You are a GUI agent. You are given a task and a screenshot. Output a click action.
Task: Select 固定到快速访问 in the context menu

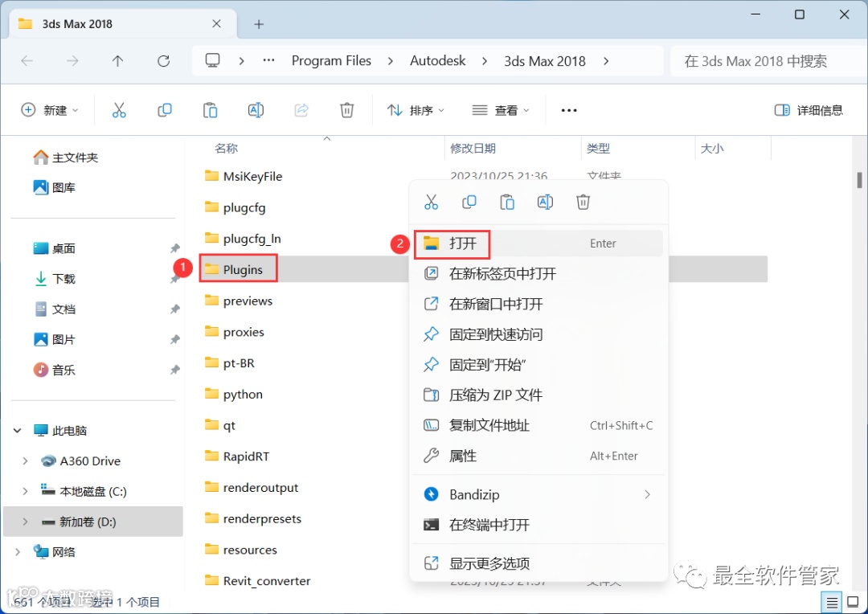538,334
